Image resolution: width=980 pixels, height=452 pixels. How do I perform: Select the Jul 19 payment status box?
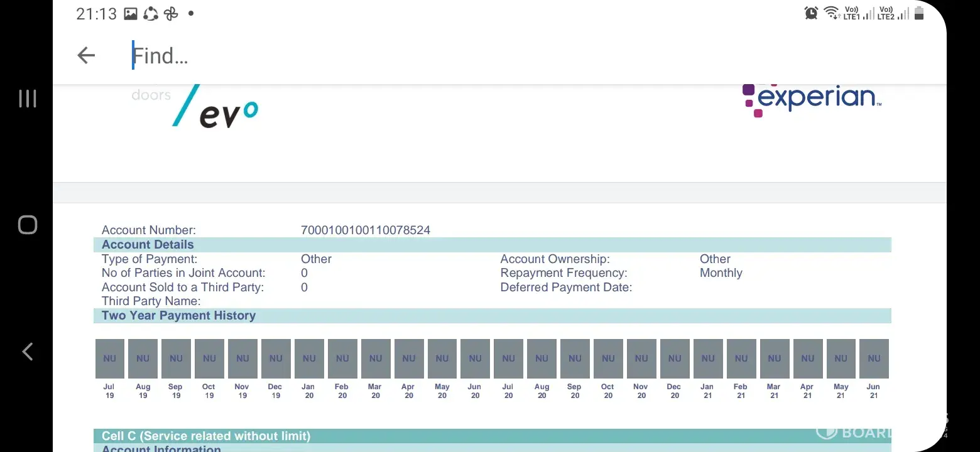[x=110, y=358]
